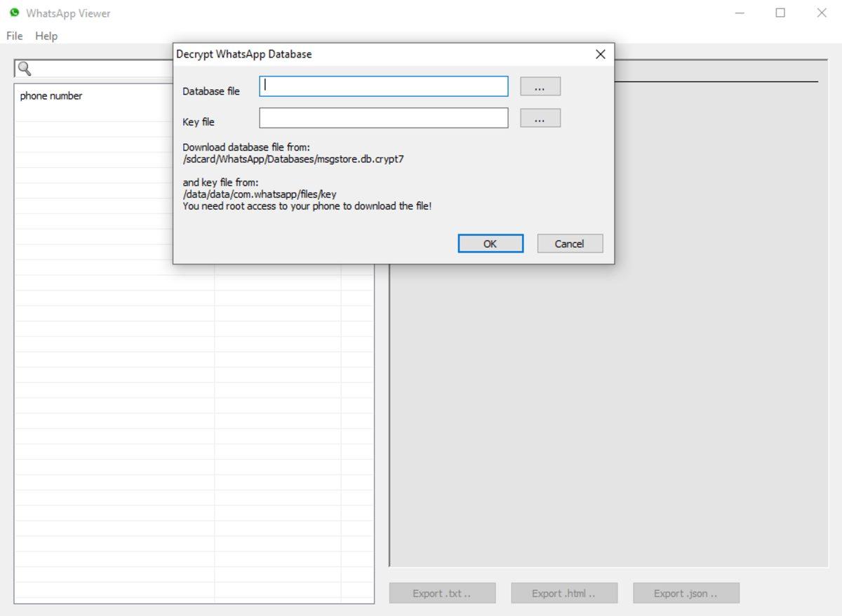This screenshot has height=616, width=842.
Task: Click the Export .txt button
Action: point(442,594)
